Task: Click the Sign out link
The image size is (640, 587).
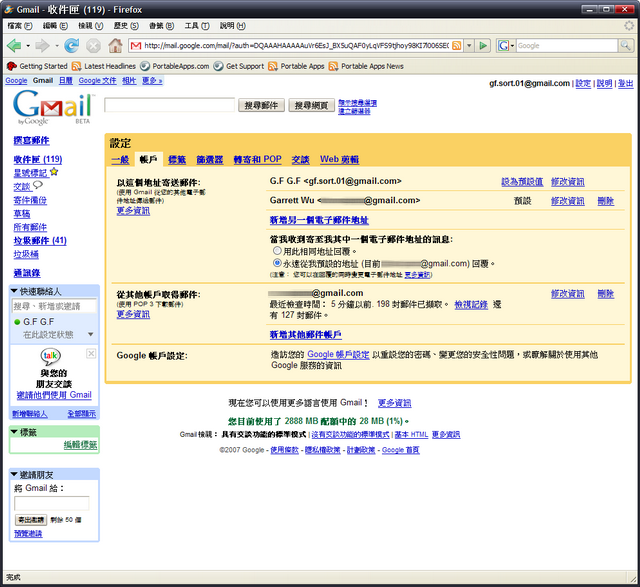Action: pyautogui.click(x=626, y=83)
